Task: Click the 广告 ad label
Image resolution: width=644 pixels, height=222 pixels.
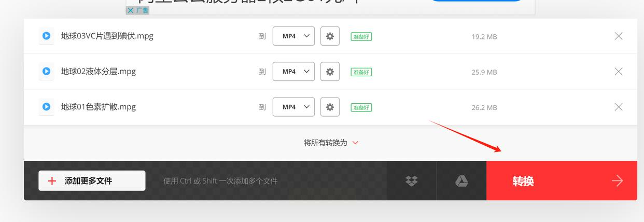Action: (142, 10)
